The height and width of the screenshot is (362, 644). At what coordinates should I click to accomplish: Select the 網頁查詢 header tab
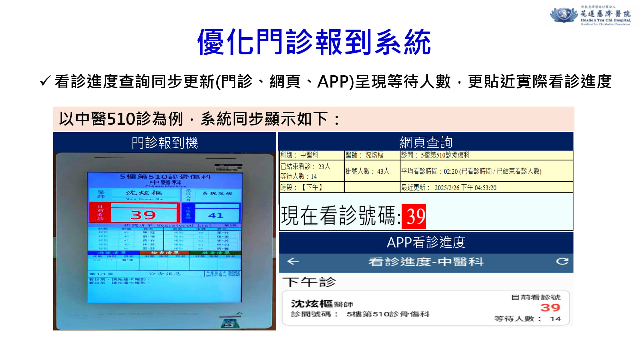(426, 142)
